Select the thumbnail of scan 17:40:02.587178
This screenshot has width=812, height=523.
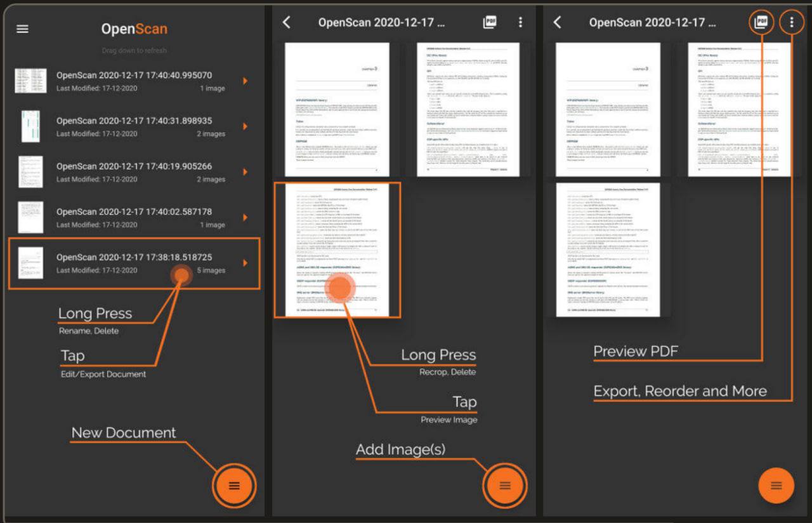(x=30, y=218)
